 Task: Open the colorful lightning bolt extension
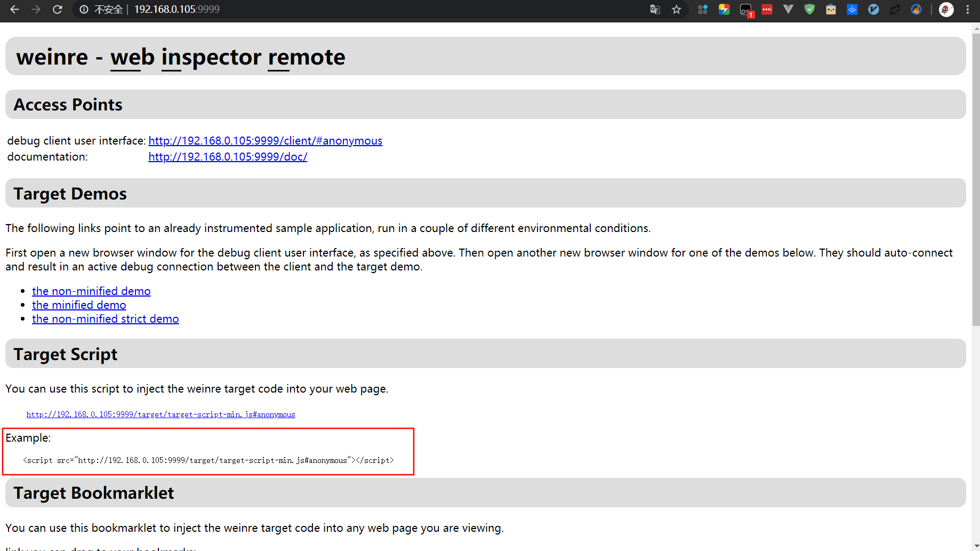click(724, 10)
